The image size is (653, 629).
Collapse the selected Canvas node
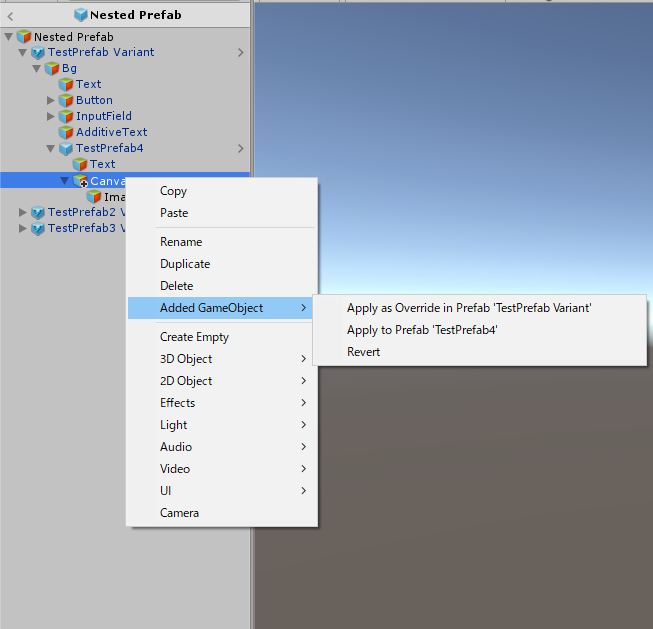pos(65,180)
